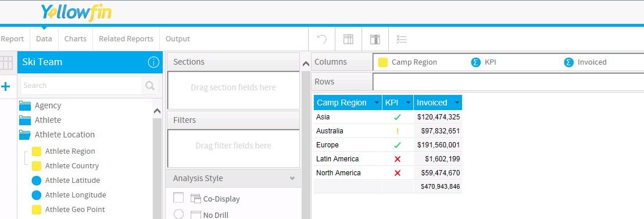Click the undo arrow icon
Screen dimensions: 644x219
[x=322, y=39]
